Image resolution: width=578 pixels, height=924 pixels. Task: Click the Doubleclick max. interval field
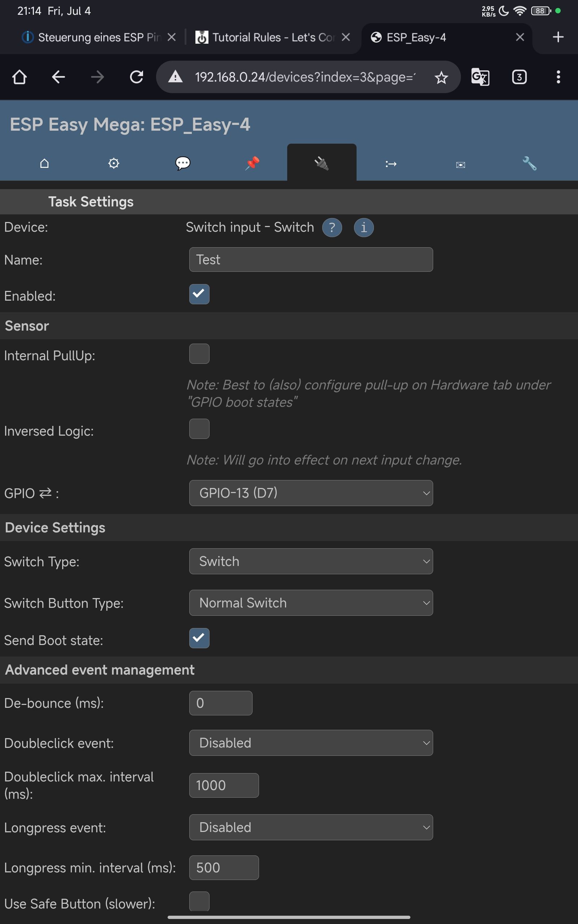point(224,785)
